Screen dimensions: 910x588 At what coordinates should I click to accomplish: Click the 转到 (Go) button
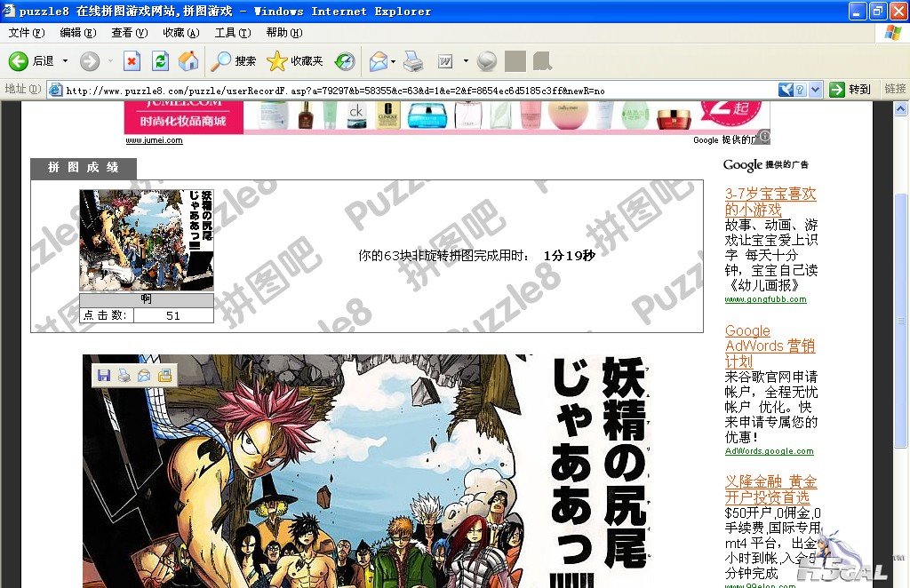pos(850,90)
